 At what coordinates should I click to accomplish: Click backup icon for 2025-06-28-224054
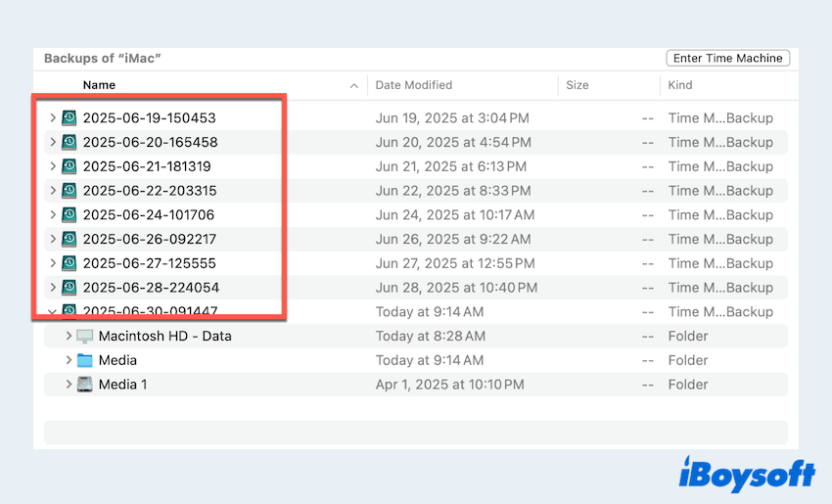click(69, 288)
